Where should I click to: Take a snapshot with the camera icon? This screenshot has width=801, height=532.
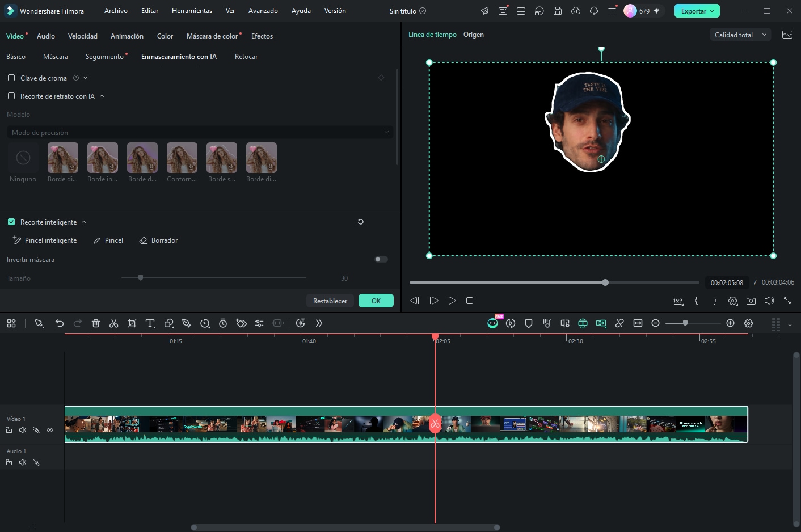[751, 301]
